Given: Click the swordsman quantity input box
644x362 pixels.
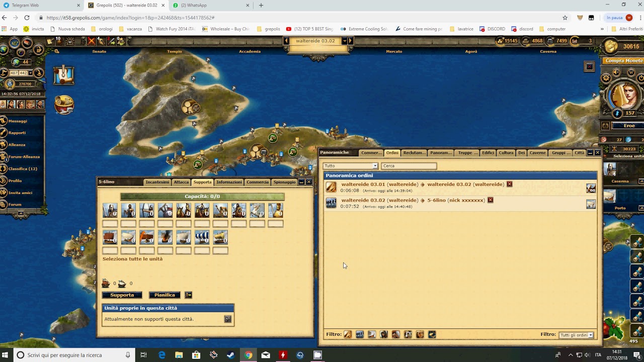Looking at the screenshot, I should point(110,224).
